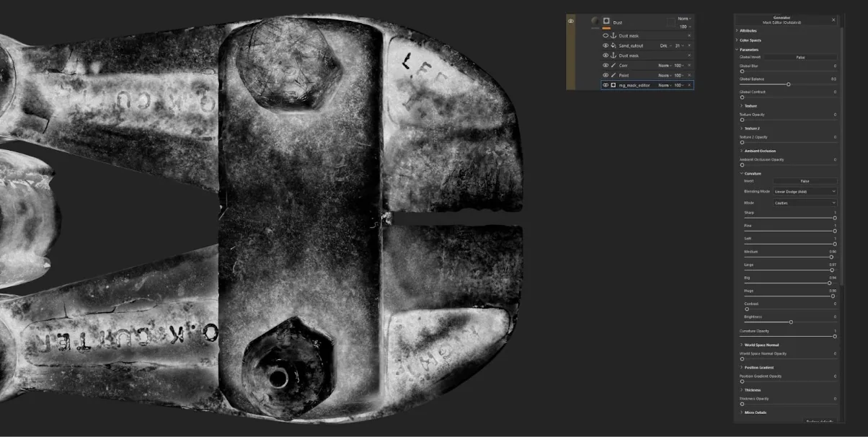The width and height of the screenshot is (868, 437).
Task: Click the Dust layer name
Action: (x=618, y=23)
